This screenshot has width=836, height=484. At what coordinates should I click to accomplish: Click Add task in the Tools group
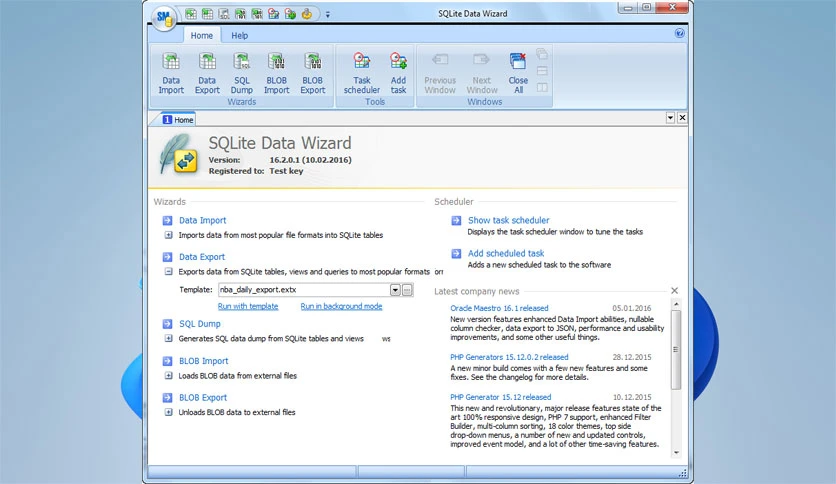(398, 74)
